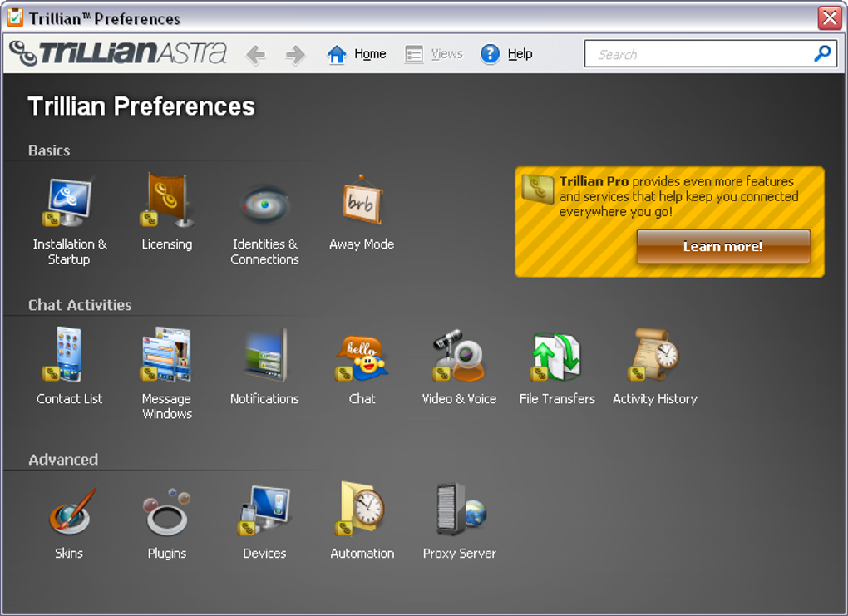Open the Notifications preferences icon

coord(265,355)
